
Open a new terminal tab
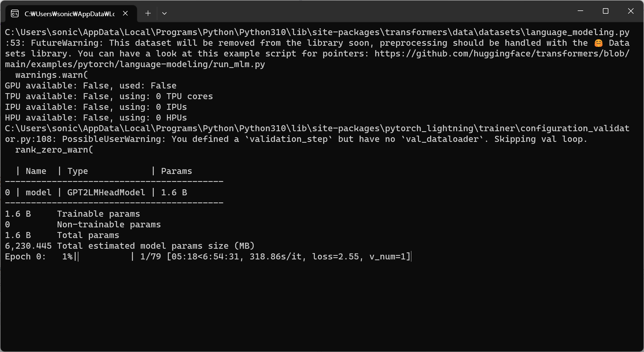[148, 13]
